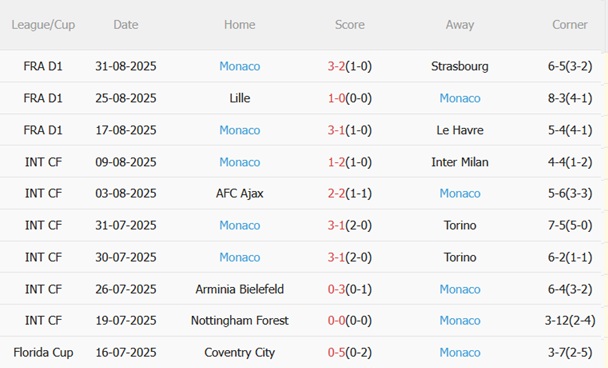Select the Date column header
Image resolution: width=608 pixels, height=368 pixels.
(126, 25)
